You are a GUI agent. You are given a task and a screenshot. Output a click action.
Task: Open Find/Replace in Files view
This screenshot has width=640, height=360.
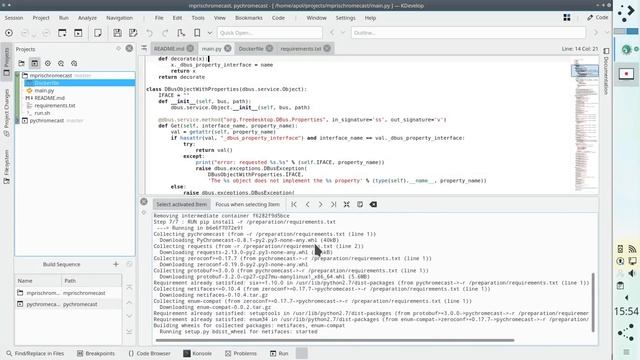tap(35, 353)
